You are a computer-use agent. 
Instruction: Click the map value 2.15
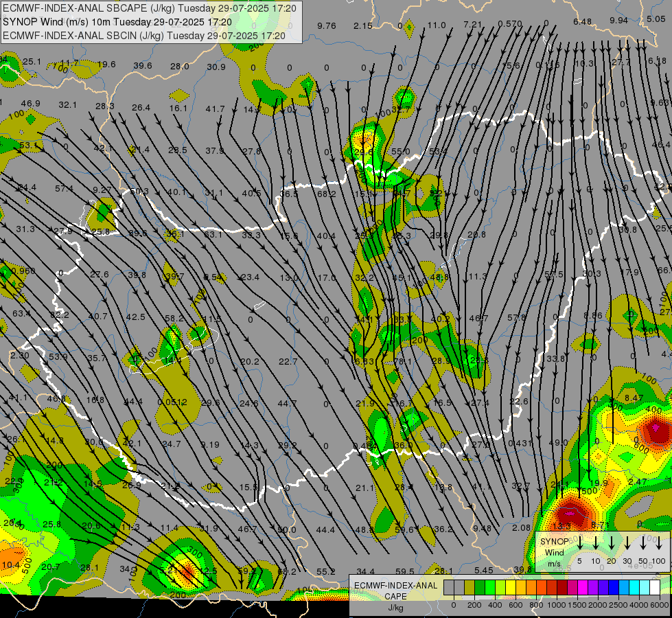pos(363,25)
